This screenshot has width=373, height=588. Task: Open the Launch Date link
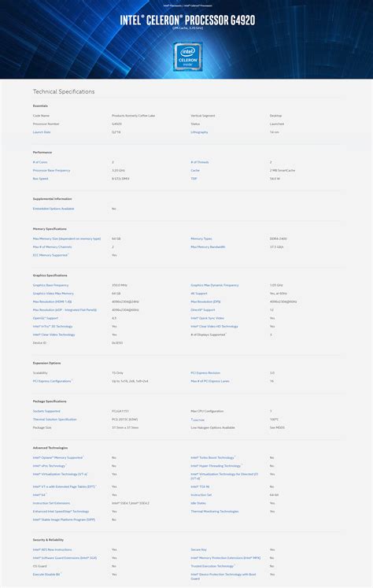42,132
